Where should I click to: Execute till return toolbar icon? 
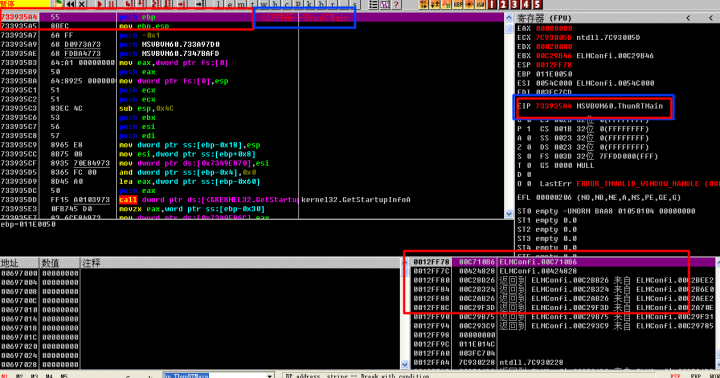point(181,4)
